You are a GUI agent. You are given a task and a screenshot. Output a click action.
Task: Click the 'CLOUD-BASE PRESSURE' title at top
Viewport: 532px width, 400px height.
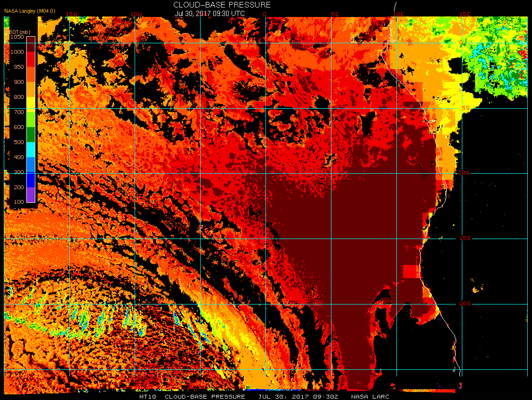tap(222, 5)
